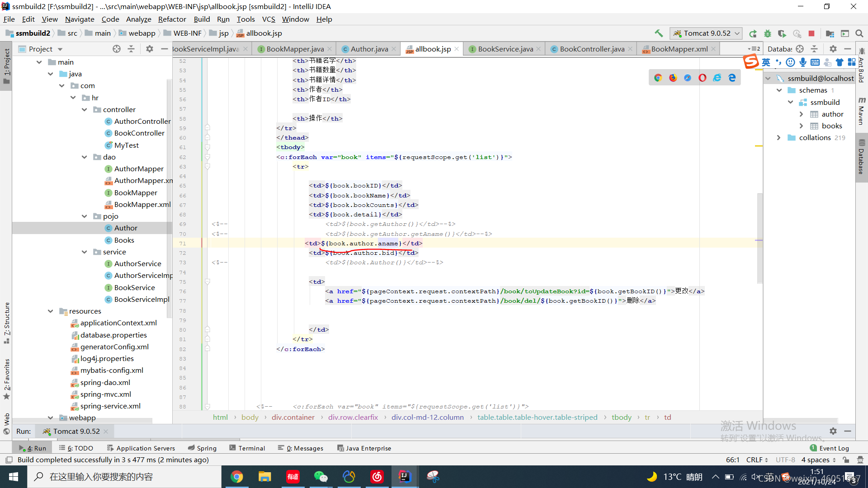This screenshot has width=868, height=488.
Task: Switch to the BookController.java editor tab
Action: click(x=591, y=49)
